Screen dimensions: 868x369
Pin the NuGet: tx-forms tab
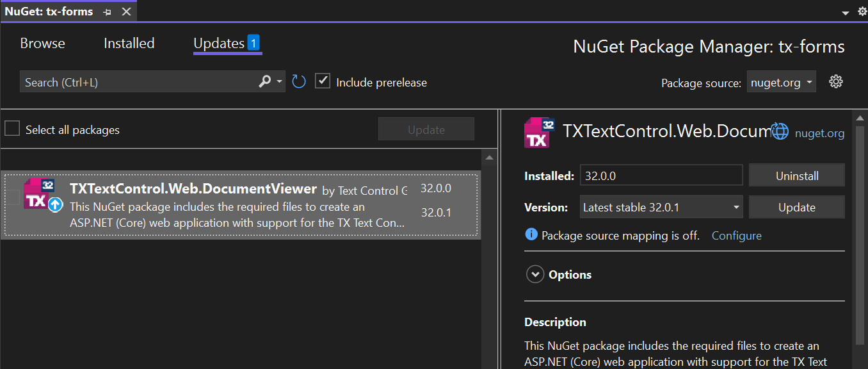108,12
